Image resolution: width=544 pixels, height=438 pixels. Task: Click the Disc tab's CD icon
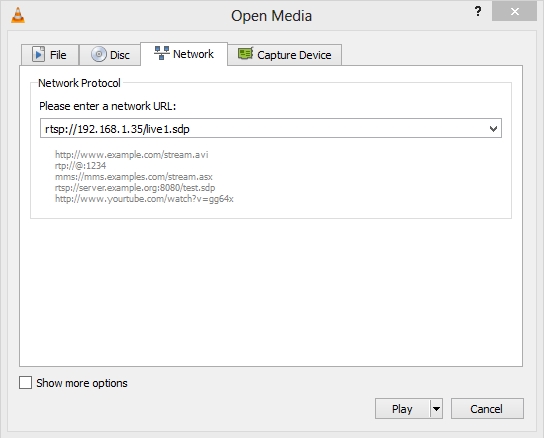pos(99,54)
